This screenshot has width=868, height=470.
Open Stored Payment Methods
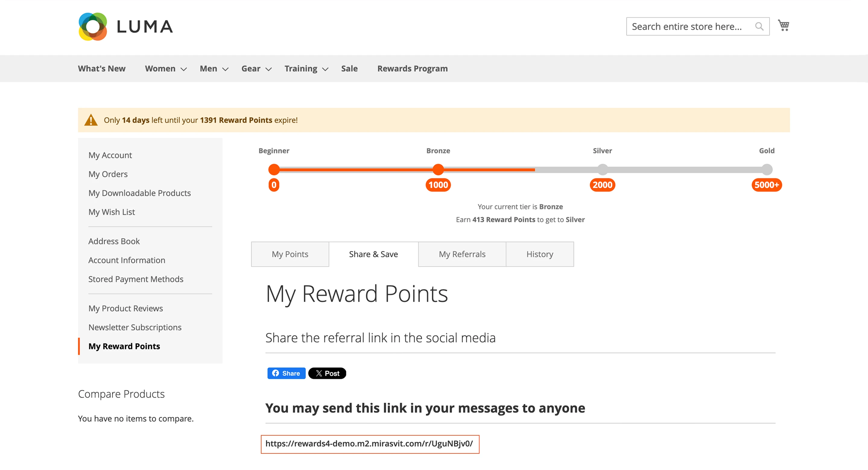[136, 279]
